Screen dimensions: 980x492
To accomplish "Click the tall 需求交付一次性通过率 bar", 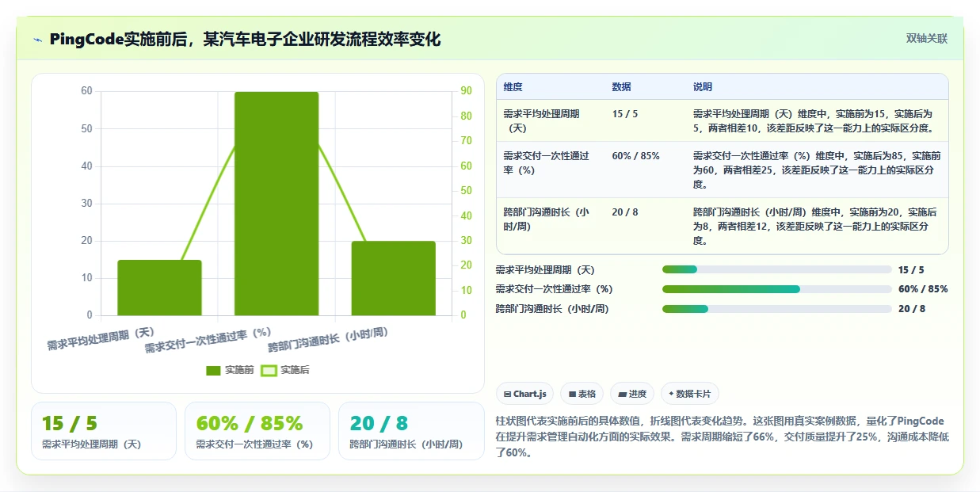I will click(x=276, y=204).
